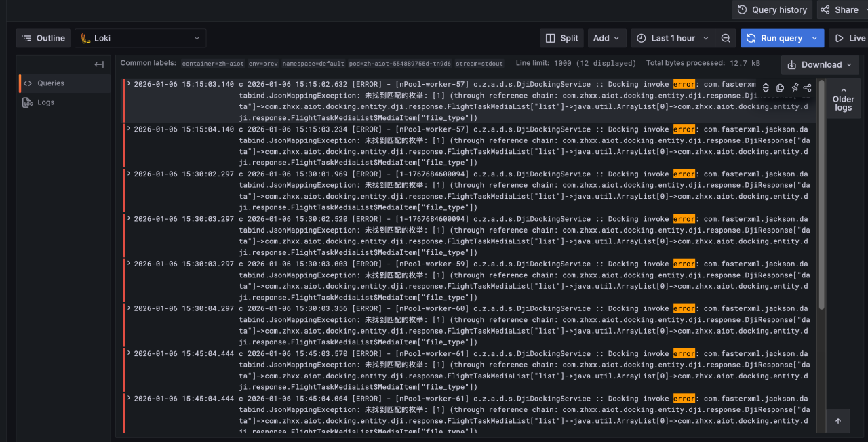Toggle the Outline panel

tap(43, 39)
